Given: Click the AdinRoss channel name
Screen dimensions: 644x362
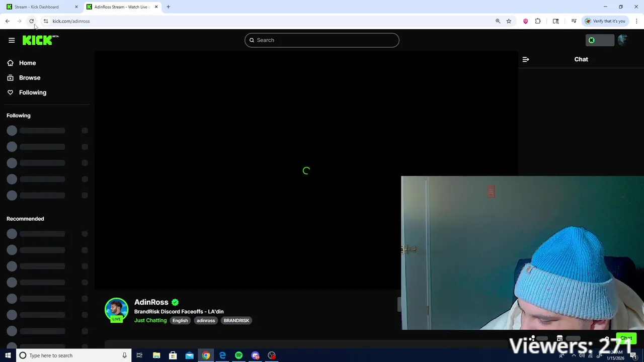Looking at the screenshot, I should 151,302.
